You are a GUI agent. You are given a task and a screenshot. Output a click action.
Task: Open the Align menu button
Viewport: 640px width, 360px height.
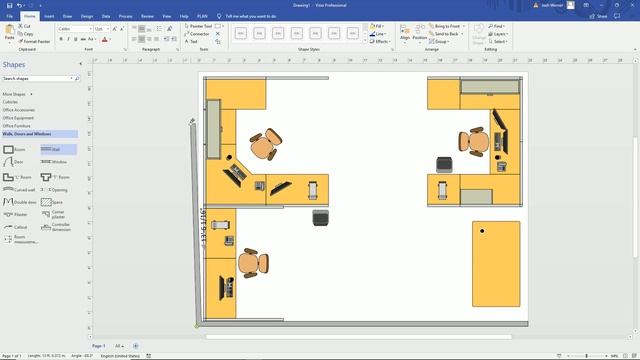(404, 33)
